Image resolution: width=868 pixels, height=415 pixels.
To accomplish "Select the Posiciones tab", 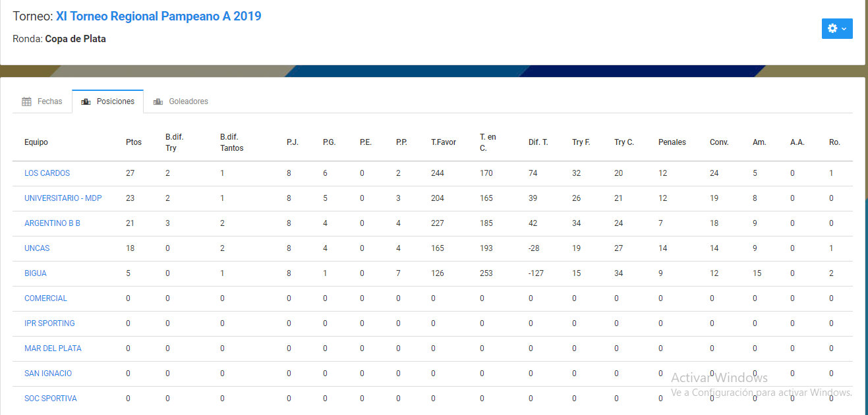I will click(108, 101).
